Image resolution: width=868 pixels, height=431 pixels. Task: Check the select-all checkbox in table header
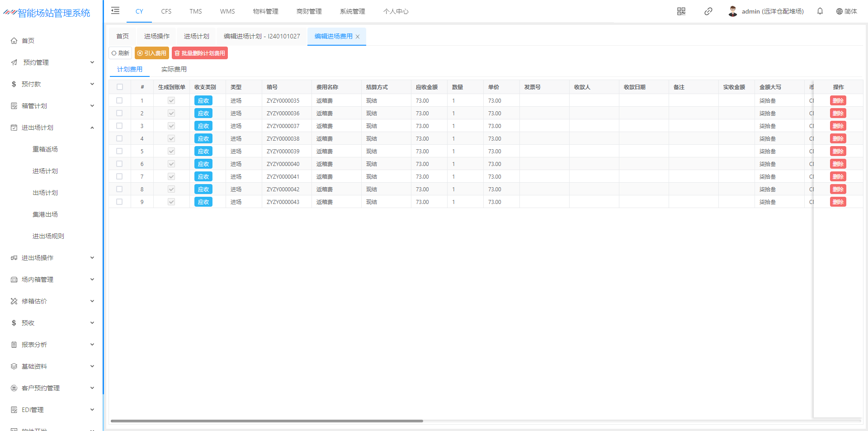(x=120, y=87)
